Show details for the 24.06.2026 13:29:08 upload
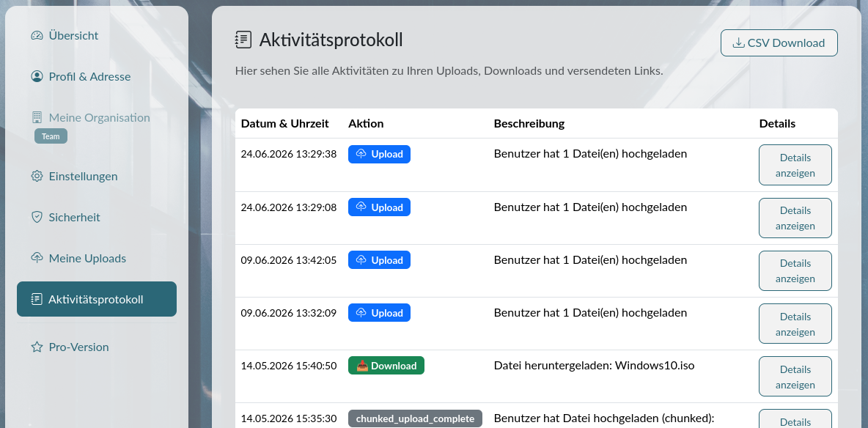This screenshot has width=868, height=428. pos(795,218)
